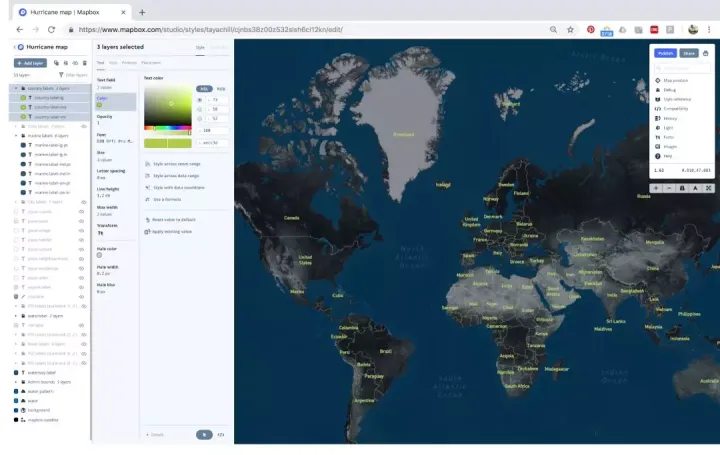
Task: Zoom in the map with plus button
Action: [x=655, y=187]
